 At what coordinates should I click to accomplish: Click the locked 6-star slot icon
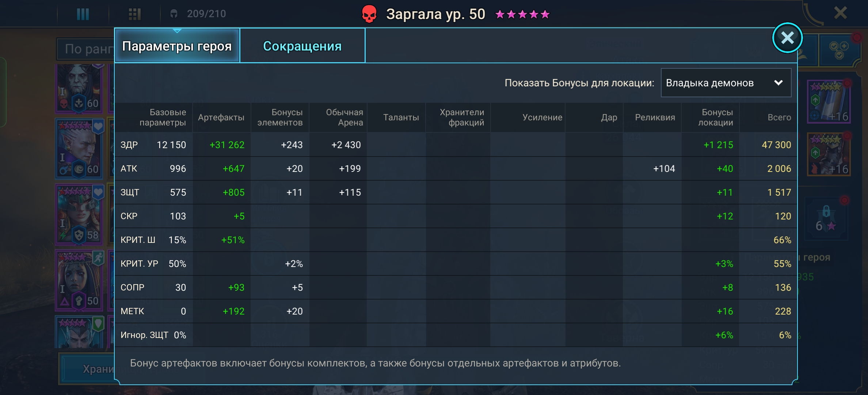[826, 219]
